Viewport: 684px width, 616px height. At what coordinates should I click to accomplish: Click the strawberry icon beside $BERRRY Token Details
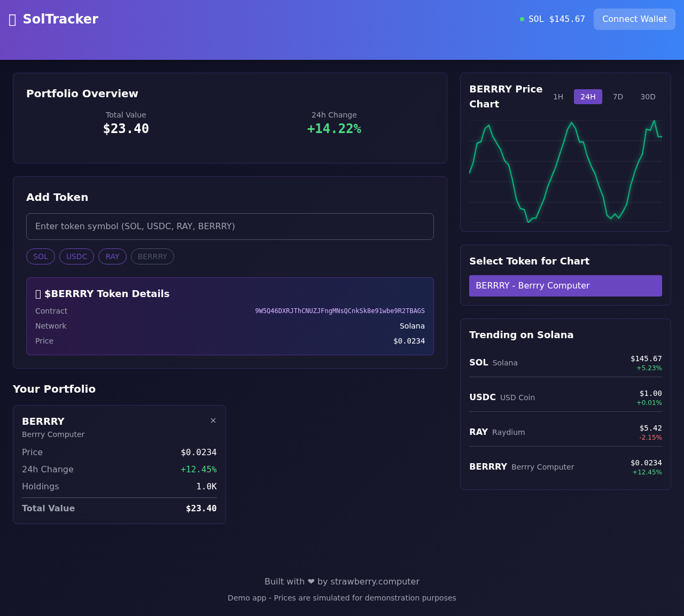[37, 293]
